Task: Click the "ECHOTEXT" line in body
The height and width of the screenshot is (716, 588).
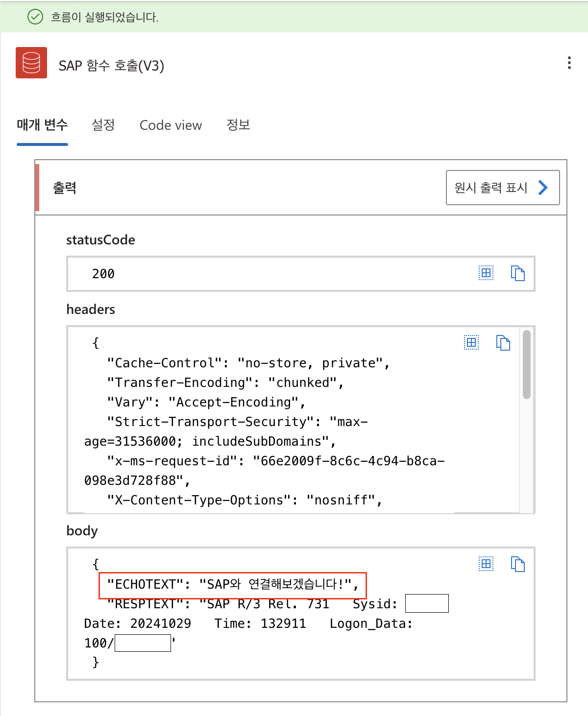Action: coord(233,584)
